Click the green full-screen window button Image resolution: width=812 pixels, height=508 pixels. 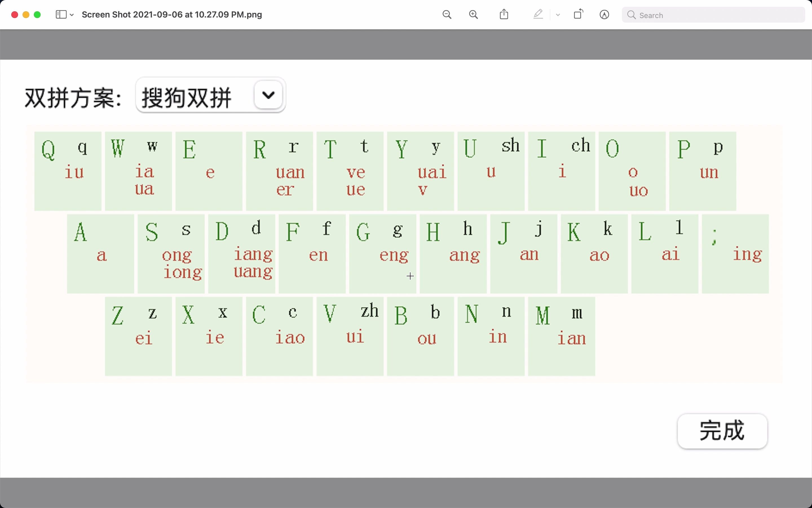pos(37,15)
